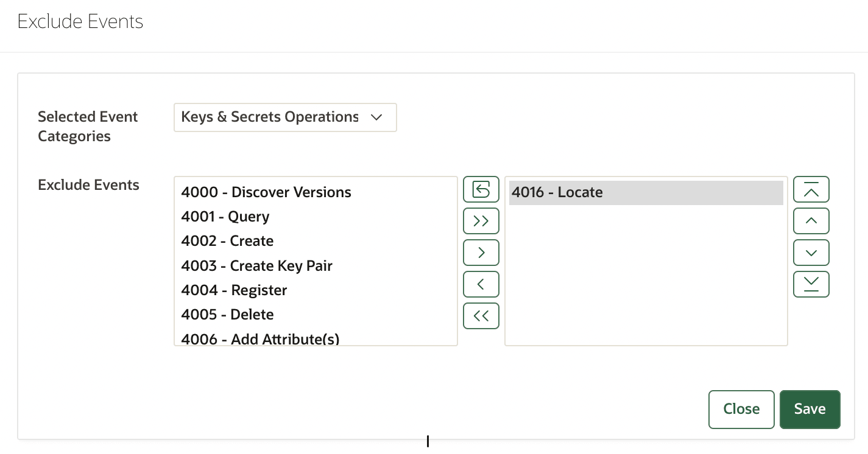Click the Remove All double-left icon
Viewport: 868px width, 454px height.
click(x=481, y=316)
